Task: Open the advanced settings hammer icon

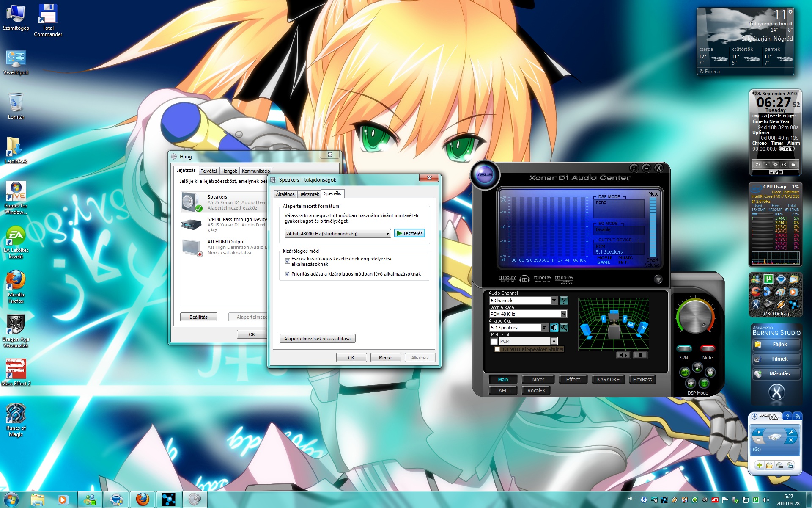Action: (564, 328)
